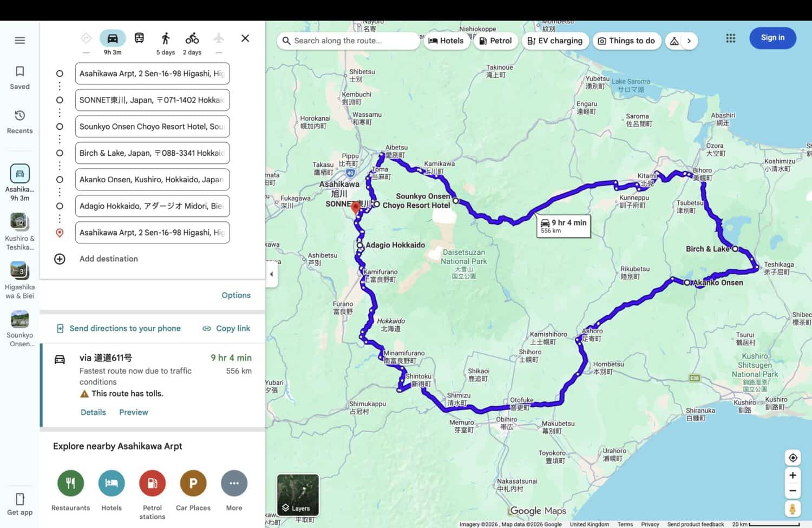Open the hamburger main menu
Viewport: 812px width, 528px height.
point(19,40)
